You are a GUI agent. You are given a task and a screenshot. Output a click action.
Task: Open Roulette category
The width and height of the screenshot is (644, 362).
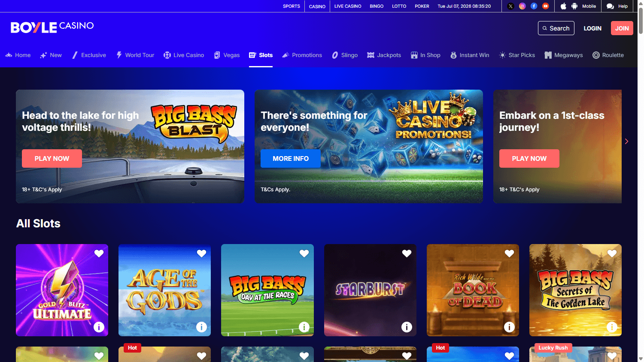(608, 55)
